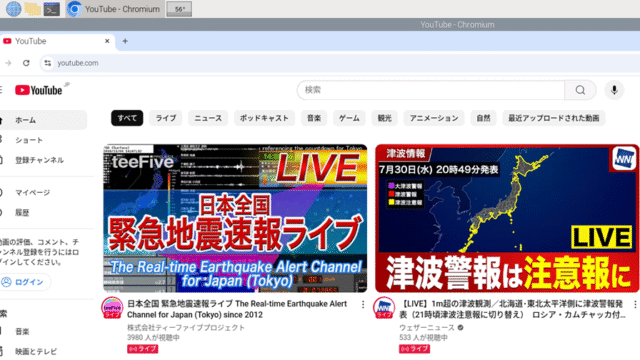
Task: Select the ポッドキャスト filter chip
Action: click(x=264, y=118)
